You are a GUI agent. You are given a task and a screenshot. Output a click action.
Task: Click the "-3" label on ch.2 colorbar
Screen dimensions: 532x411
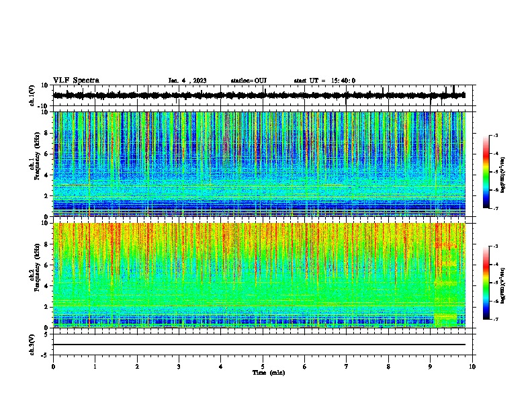495,246
